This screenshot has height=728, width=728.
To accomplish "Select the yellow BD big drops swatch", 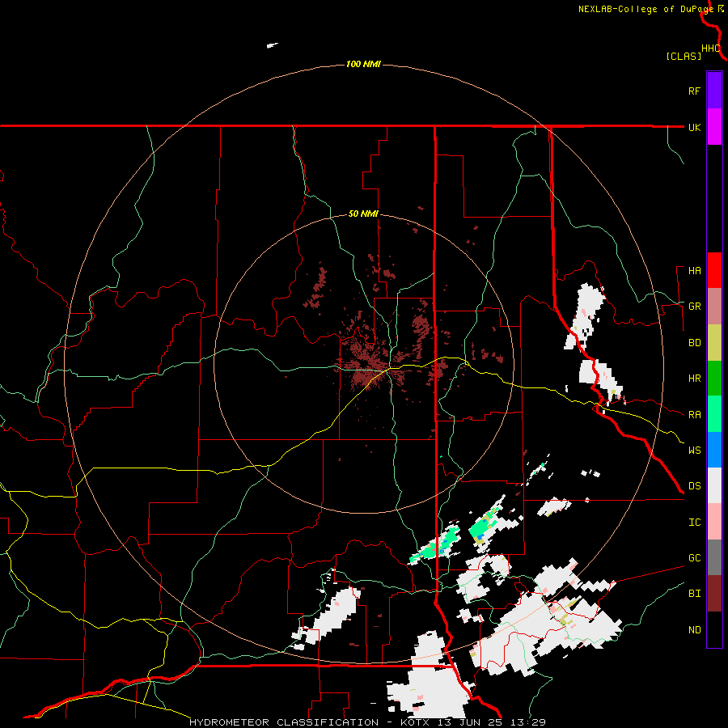I will pos(714,342).
